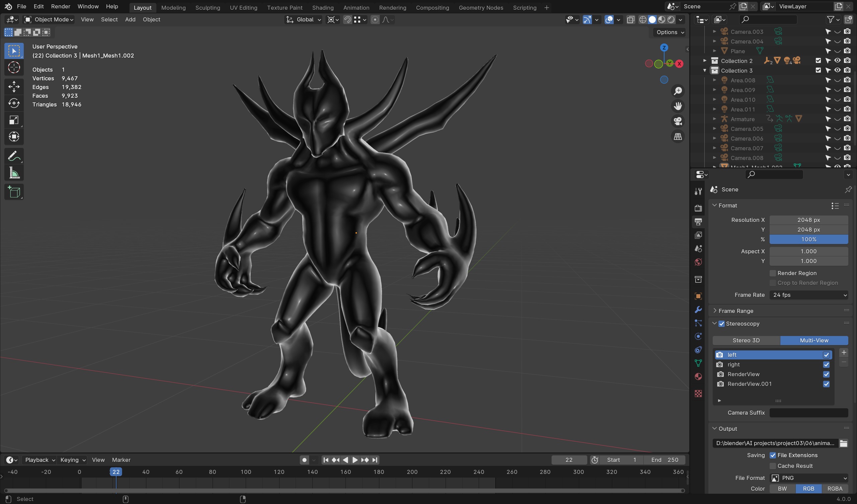Toggle the Stereoscopy checkbox

722,324
